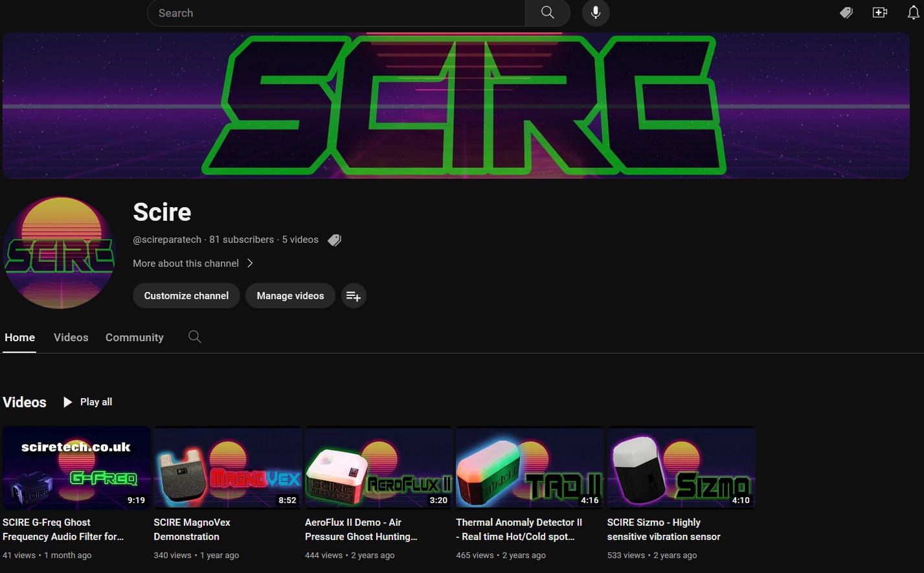Image resolution: width=924 pixels, height=573 pixels.
Task: Open the SCIRE Sizmo vibration sensor video thumbnail
Action: coord(681,467)
